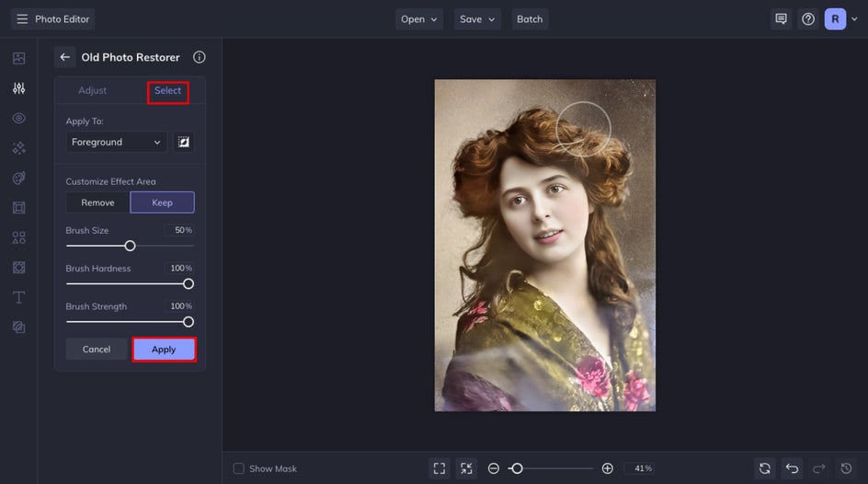The image size is (868, 484).
Task: Select the Edit sliders sidebar icon
Action: pyautogui.click(x=18, y=88)
